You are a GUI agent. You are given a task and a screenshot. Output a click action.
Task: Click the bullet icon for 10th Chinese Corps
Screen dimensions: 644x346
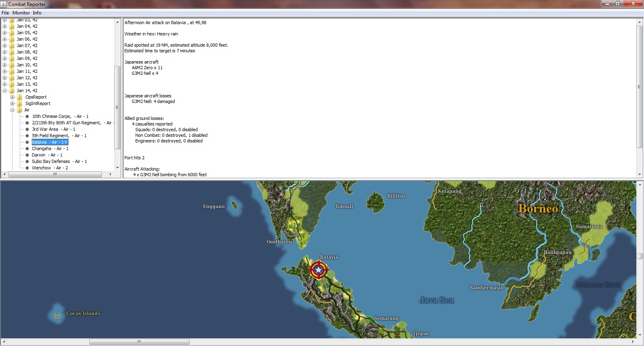click(27, 116)
